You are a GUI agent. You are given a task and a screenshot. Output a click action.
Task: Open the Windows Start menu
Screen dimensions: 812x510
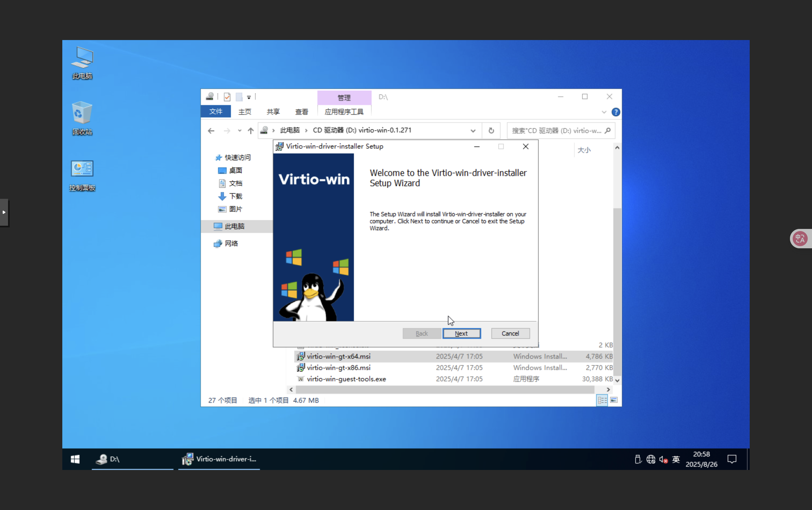coord(75,459)
